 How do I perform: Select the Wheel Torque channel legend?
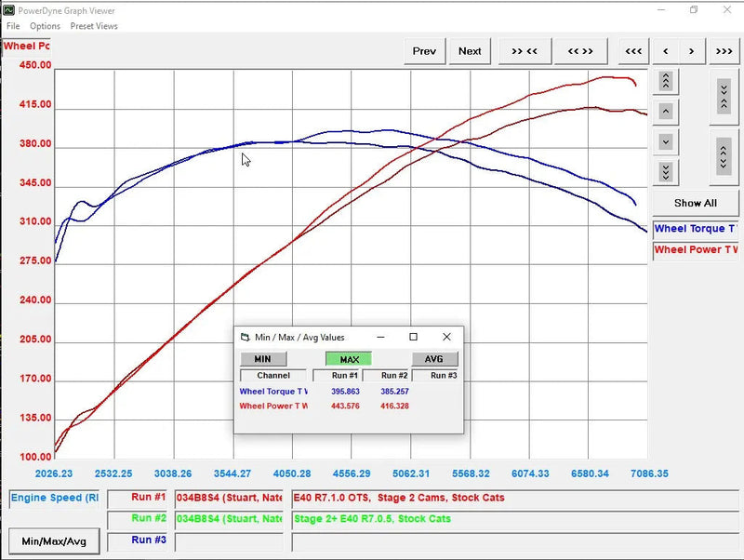tap(696, 229)
